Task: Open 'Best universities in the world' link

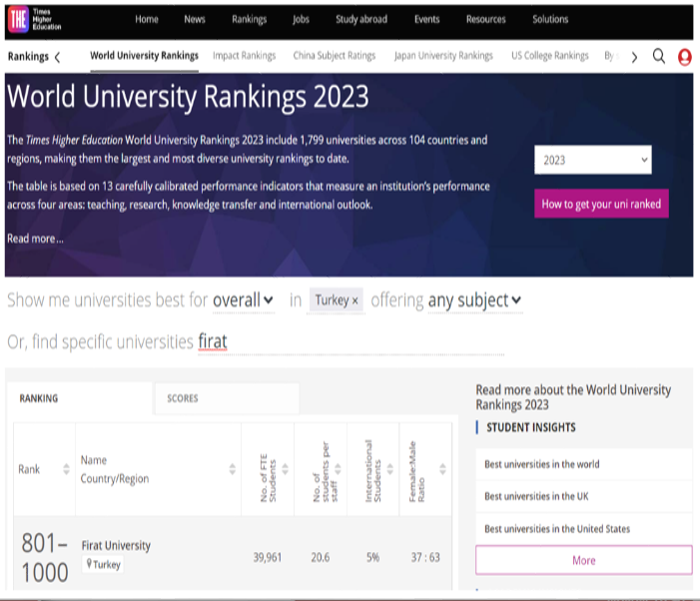Action: (542, 464)
